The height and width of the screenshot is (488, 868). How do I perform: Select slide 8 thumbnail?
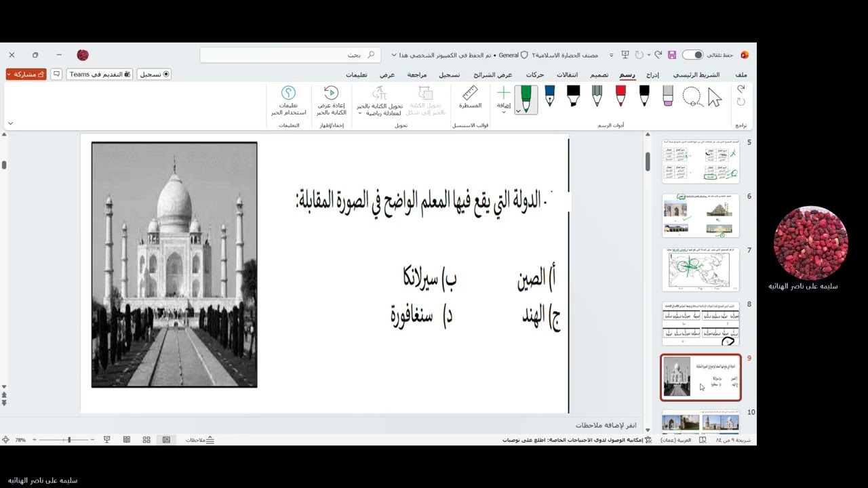[701, 323]
